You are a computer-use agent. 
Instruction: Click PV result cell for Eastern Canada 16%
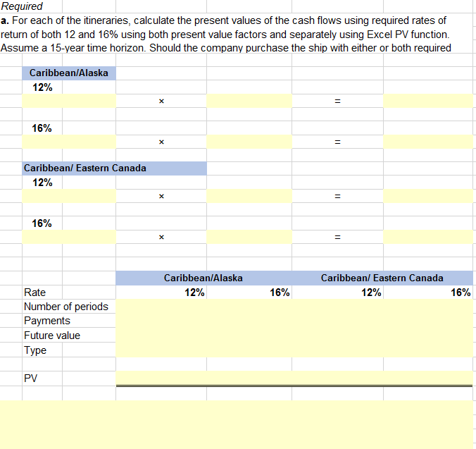[428, 379]
